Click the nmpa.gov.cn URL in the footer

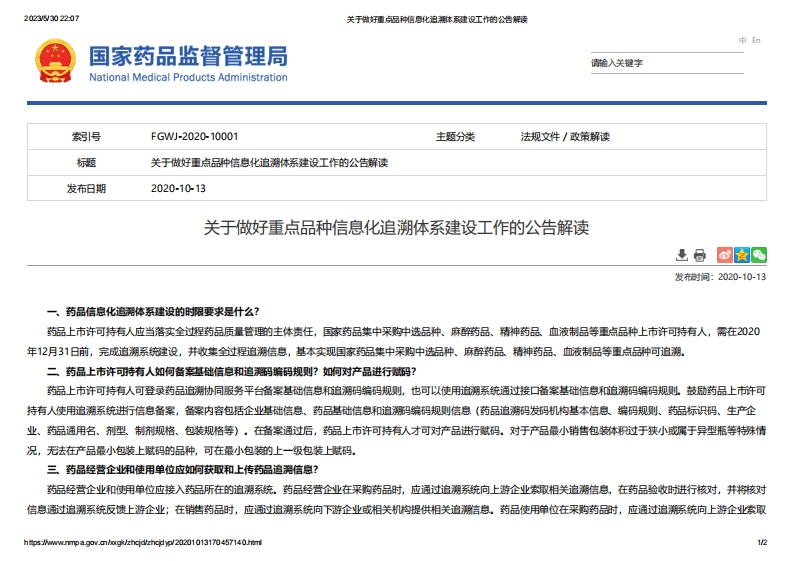pyautogui.click(x=143, y=542)
